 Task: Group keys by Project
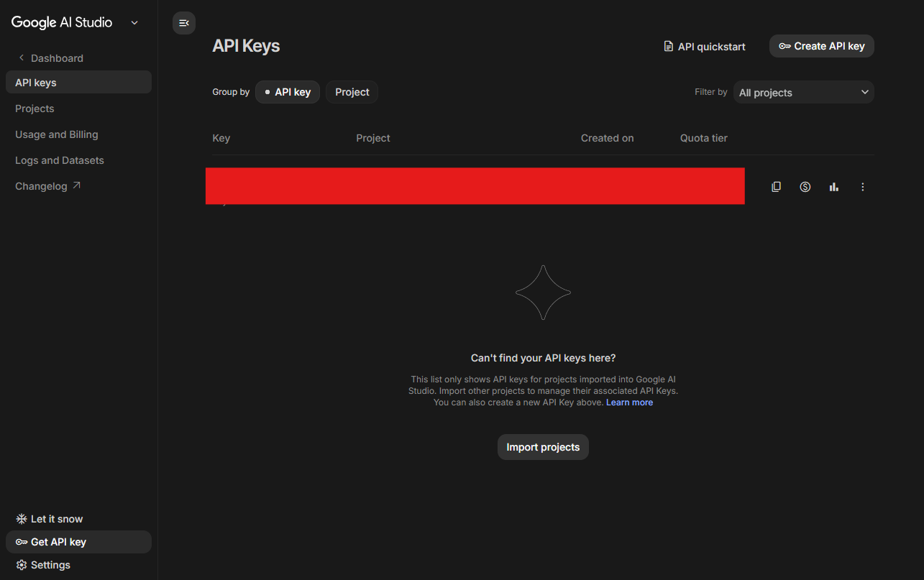pos(352,92)
